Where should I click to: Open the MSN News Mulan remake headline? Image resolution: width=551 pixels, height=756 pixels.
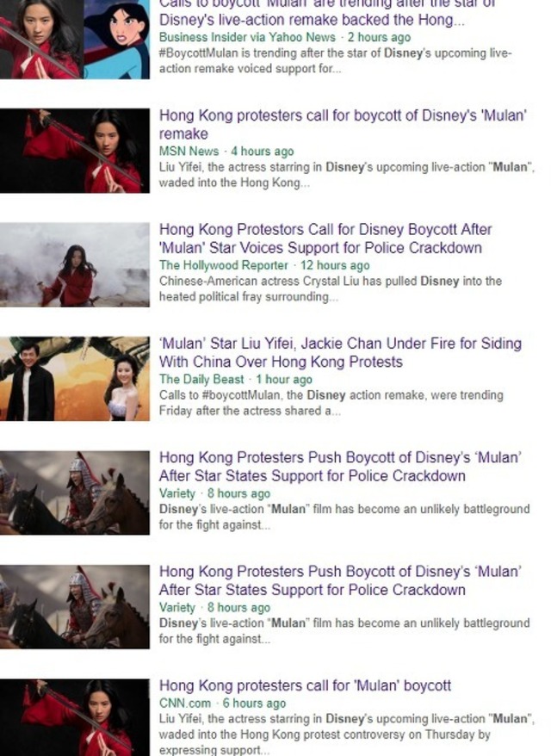click(343, 124)
